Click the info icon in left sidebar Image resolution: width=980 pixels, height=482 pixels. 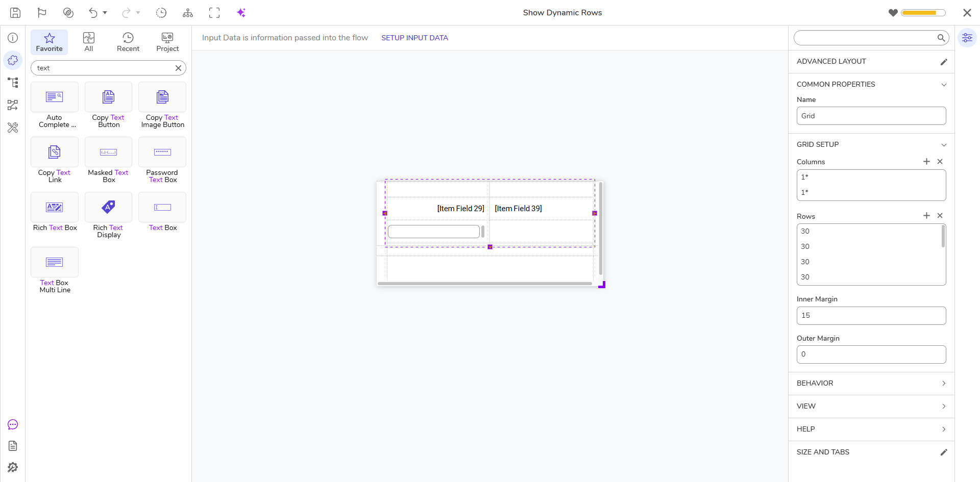pos(13,38)
